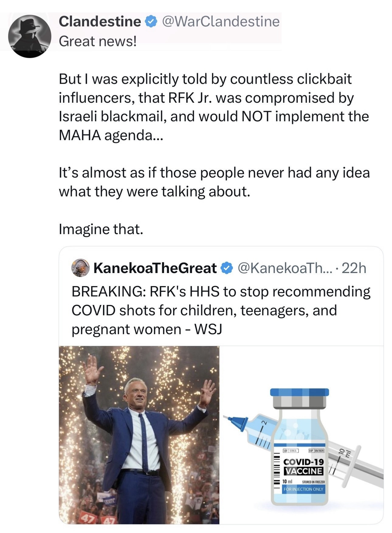Open the Clandestine display name link
This screenshot has height=533, width=392.
[x=100, y=22]
